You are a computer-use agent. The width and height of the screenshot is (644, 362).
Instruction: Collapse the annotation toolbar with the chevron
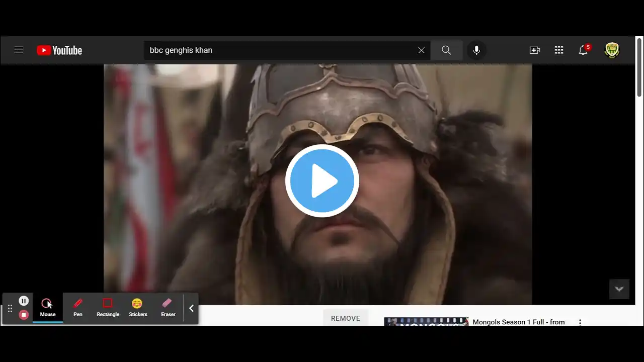coord(191,308)
